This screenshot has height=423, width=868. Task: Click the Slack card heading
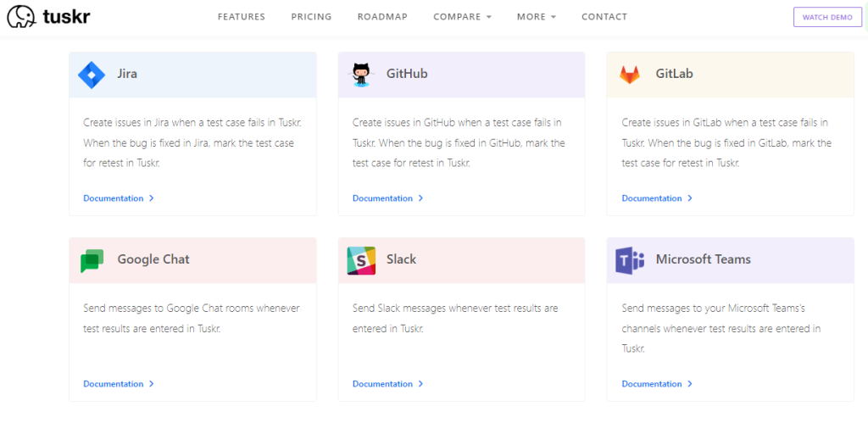401,259
